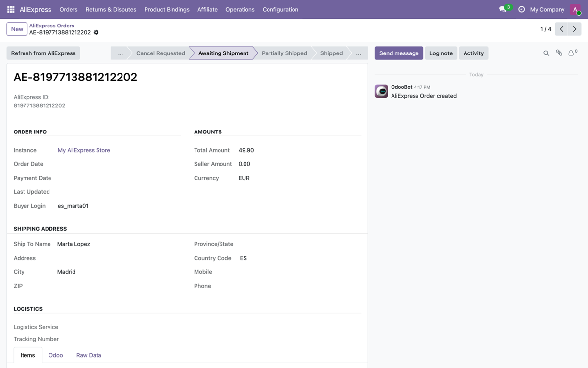Viewport: 588px width, 368px height.
Task: Open Product Bindings menu
Action: tap(167, 9)
